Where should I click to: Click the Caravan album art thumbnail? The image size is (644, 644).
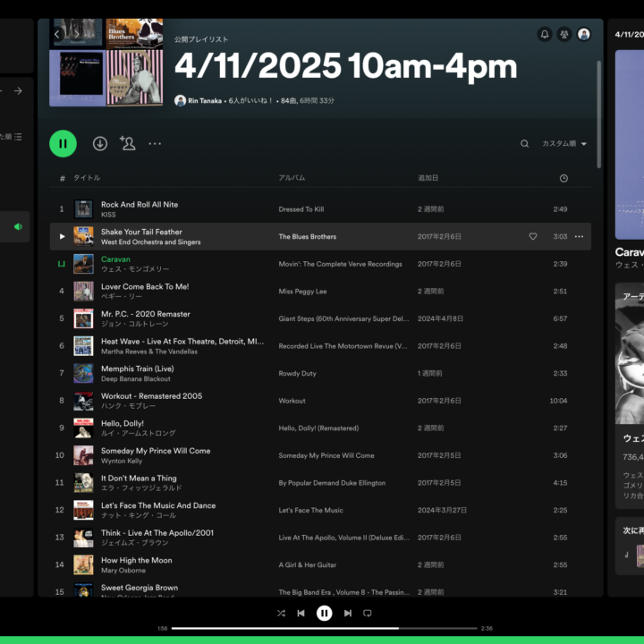coord(83,264)
